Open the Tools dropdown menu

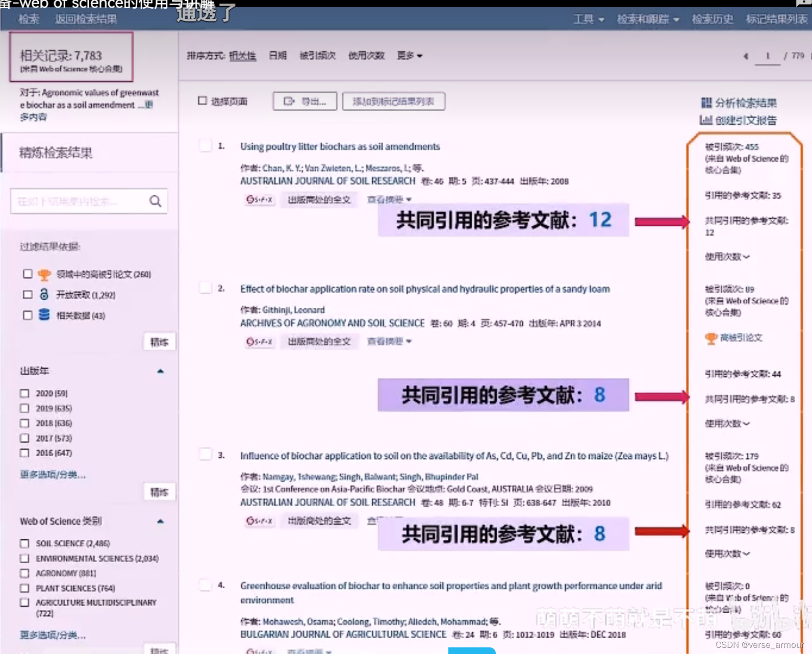pos(589,19)
